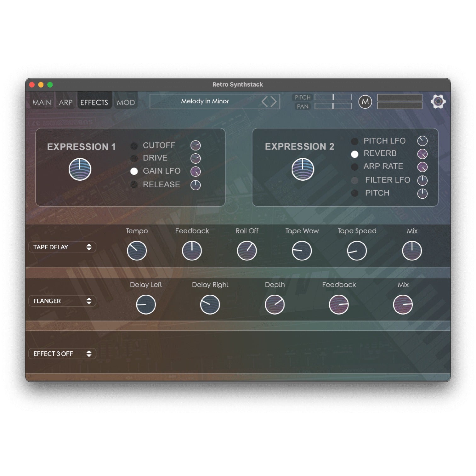Click the 'Delay Right' label
The height and width of the screenshot is (476, 476).
point(210,285)
